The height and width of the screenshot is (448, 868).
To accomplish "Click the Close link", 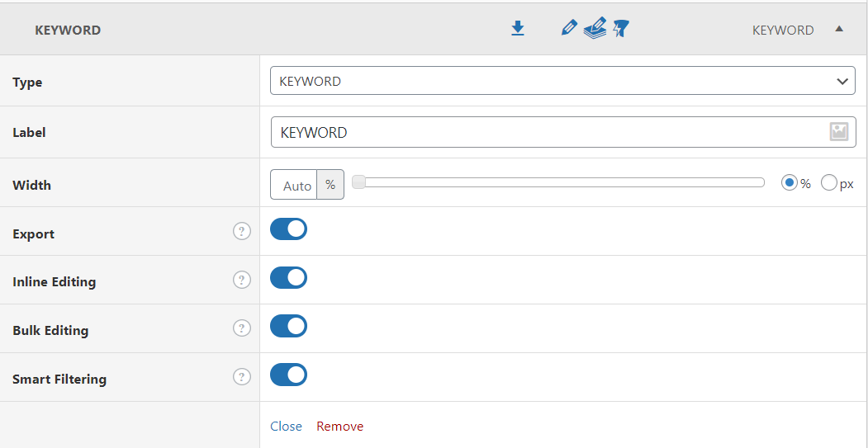I will pyautogui.click(x=286, y=426).
